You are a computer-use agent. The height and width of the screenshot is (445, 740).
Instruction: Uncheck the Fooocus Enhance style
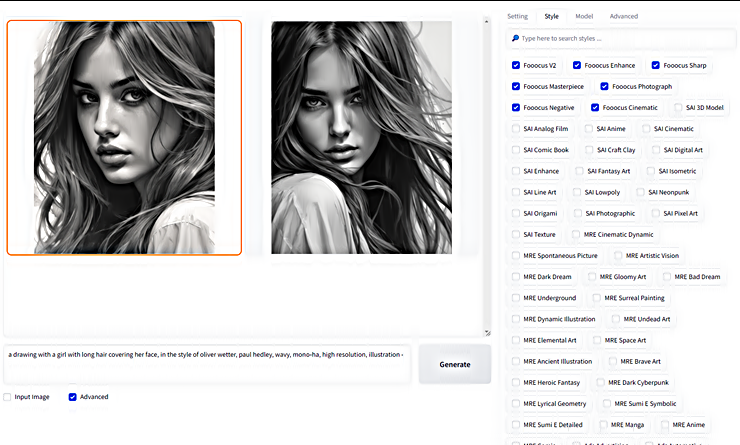click(577, 65)
